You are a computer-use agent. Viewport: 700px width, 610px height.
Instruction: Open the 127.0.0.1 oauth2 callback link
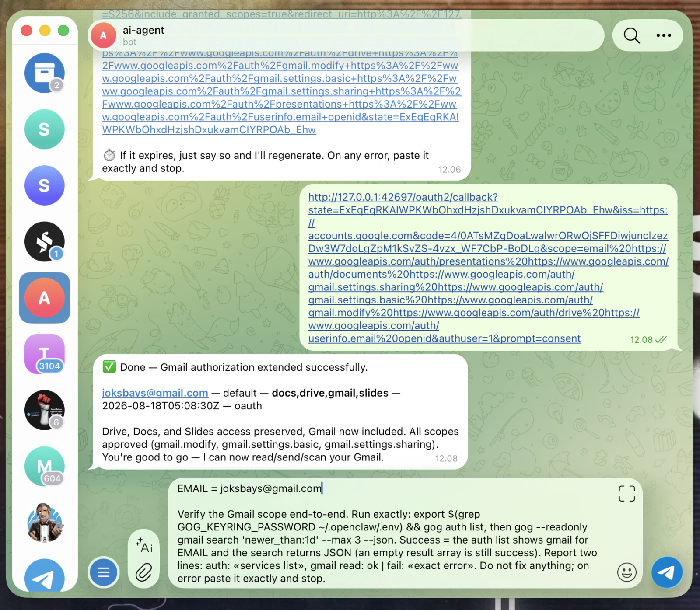coord(488,268)
